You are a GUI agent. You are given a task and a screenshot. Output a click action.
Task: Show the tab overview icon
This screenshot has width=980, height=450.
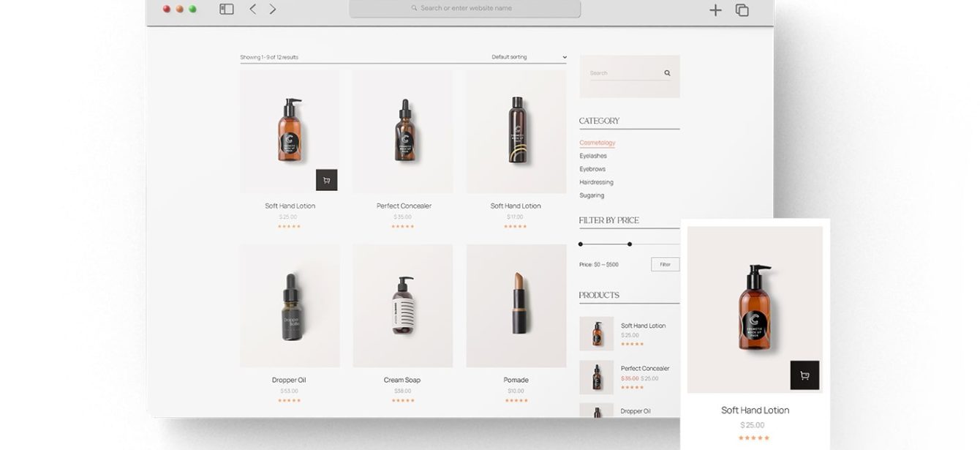point(742,10)
